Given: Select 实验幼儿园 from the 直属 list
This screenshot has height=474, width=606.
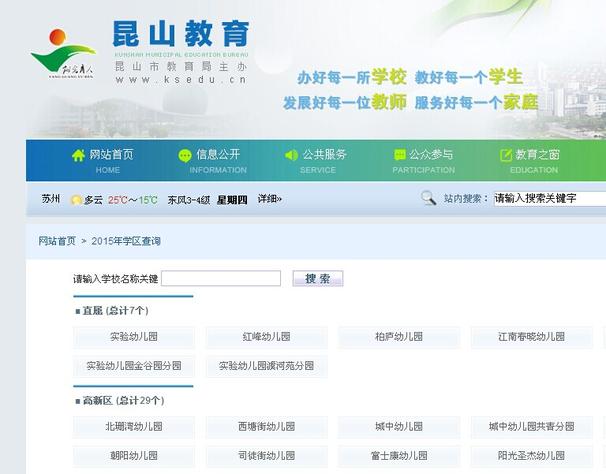Looking at the screenshot, I should tap(134, 337).
